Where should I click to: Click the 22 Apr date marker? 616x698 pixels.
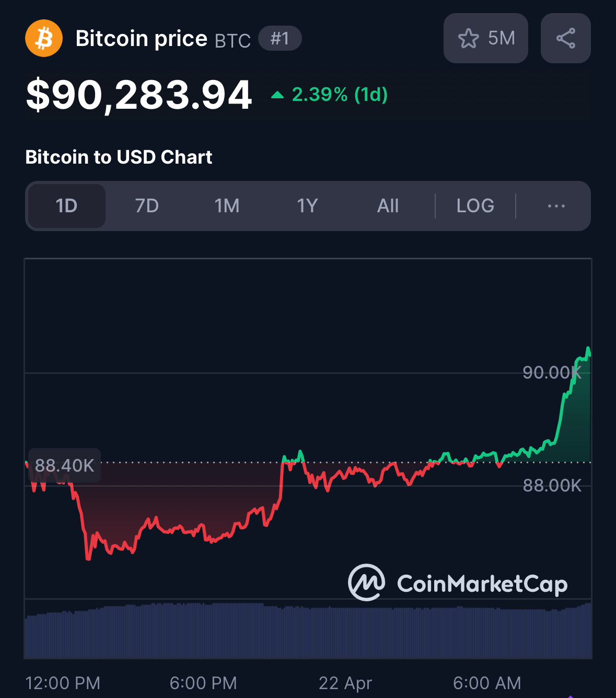coord(345,683)
